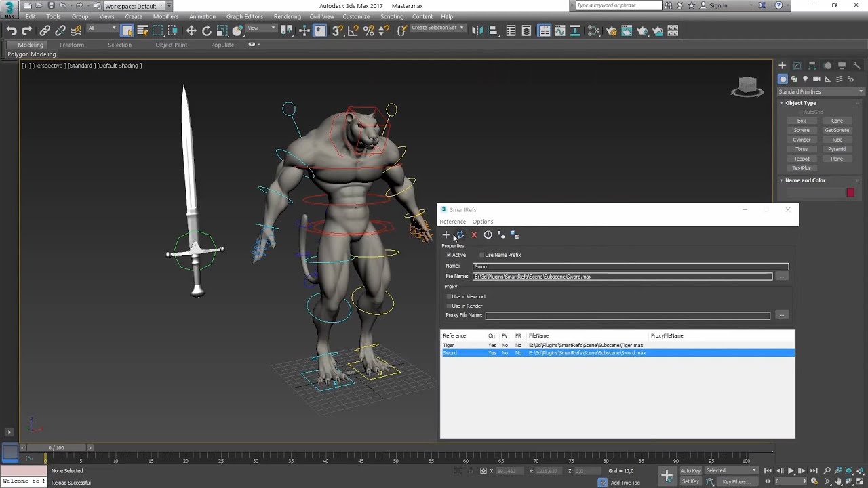Switch to Cameras category icon
Screen dimensions: 868x488
coord(816,79)
